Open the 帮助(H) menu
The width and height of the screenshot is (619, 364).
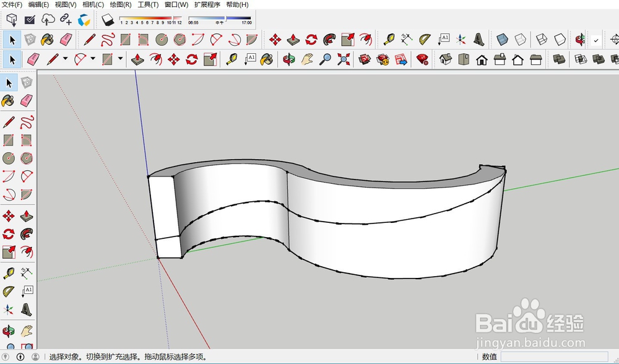pos(237,5)
